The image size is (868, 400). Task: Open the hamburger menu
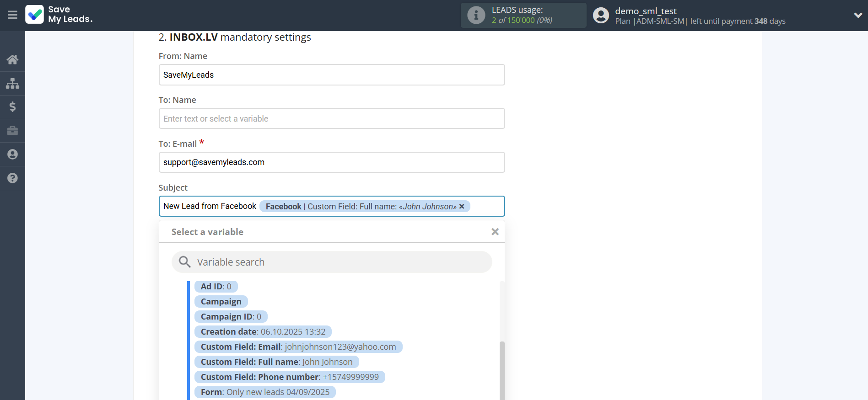[x=12, y=15]
